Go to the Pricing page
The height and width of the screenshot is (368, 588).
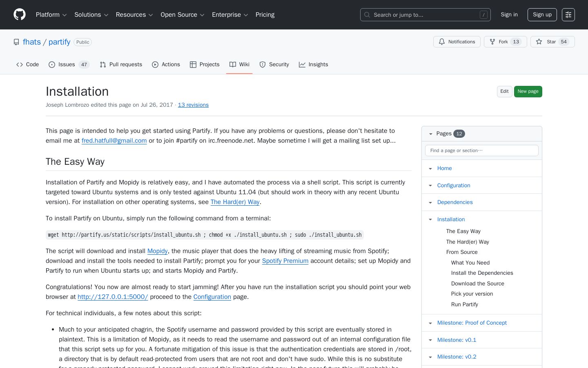pos(265,15)
